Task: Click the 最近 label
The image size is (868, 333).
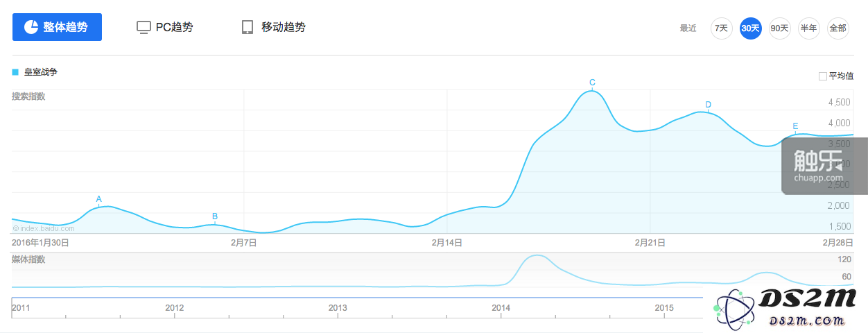Action: point(688,28)
